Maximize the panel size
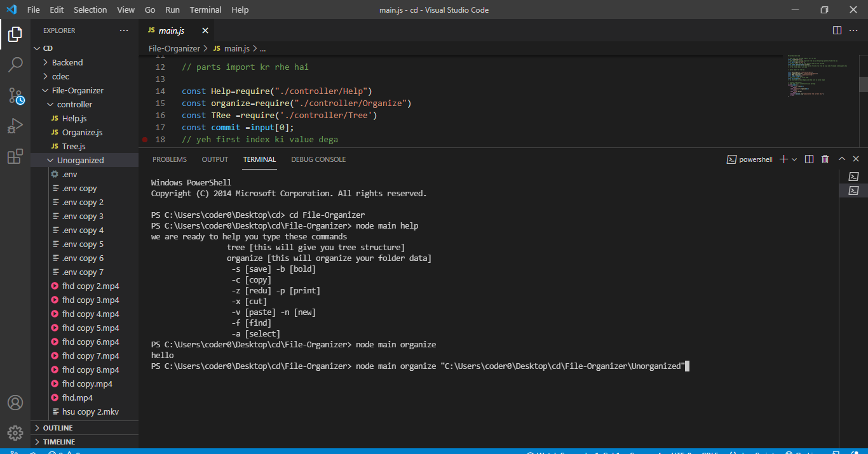 842,159
